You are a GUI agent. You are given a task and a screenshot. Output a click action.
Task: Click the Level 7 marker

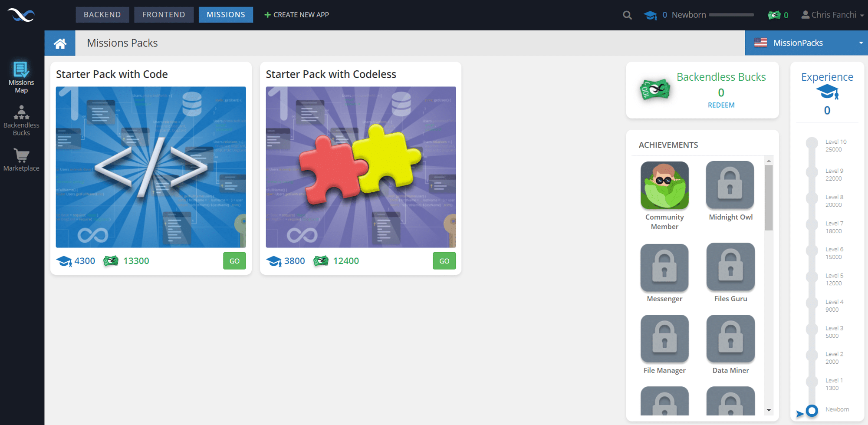[812, 224]
